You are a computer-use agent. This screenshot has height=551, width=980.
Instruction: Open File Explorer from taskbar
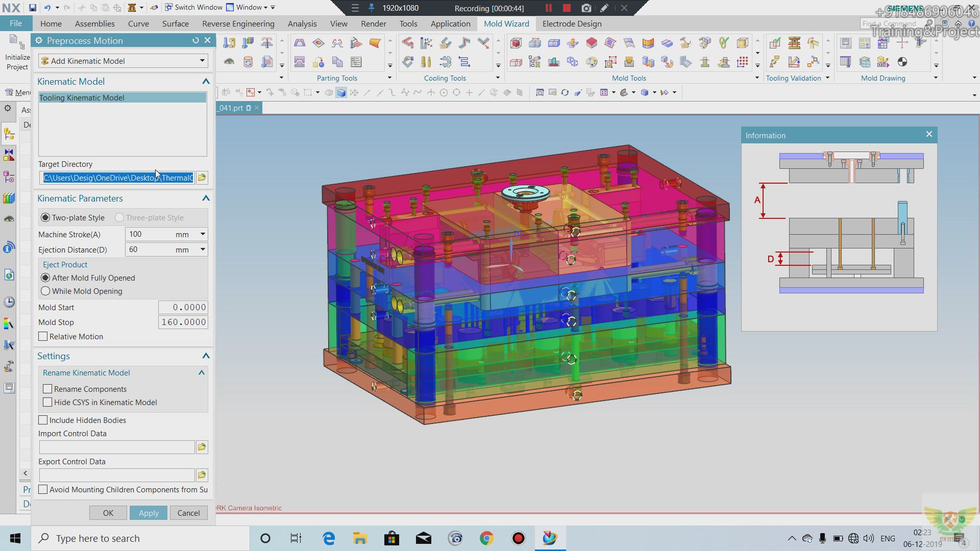click(360, 538)
